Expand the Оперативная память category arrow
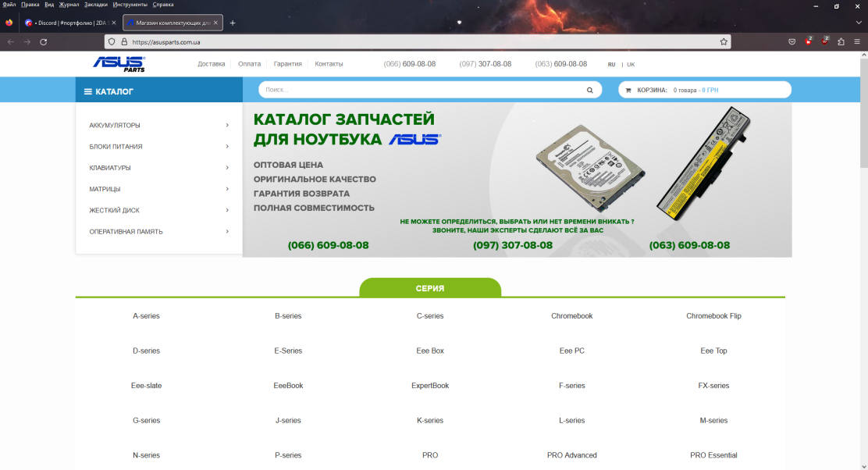The width and height of the screenshot is (868, 470). (x=227, y=232)
